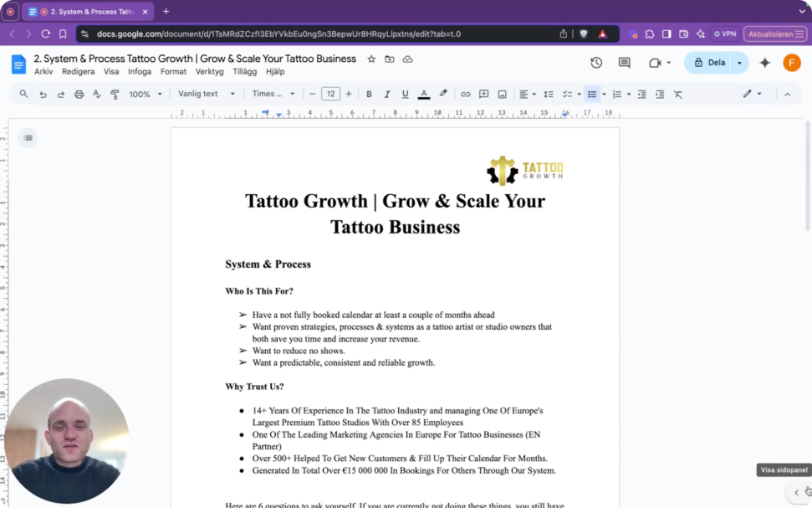The width and height of the screenshot is (812, 508).
Task: View the cloud save status
Action: click(x=407, y=59)
